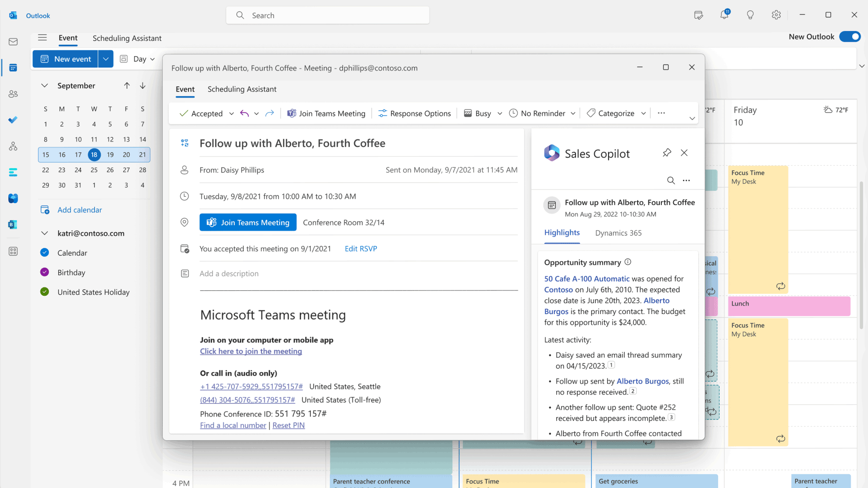Open Scheduling Assistant tab in meeting window

click(x=242, y=89)
